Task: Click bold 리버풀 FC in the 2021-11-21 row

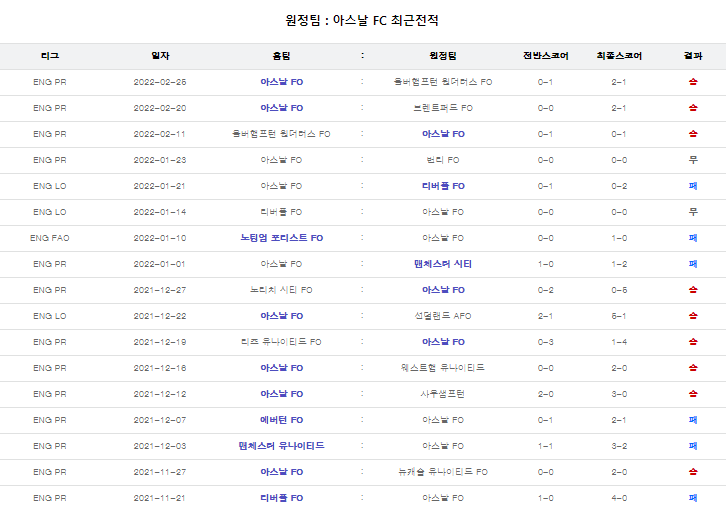Action: coord(281,498)
